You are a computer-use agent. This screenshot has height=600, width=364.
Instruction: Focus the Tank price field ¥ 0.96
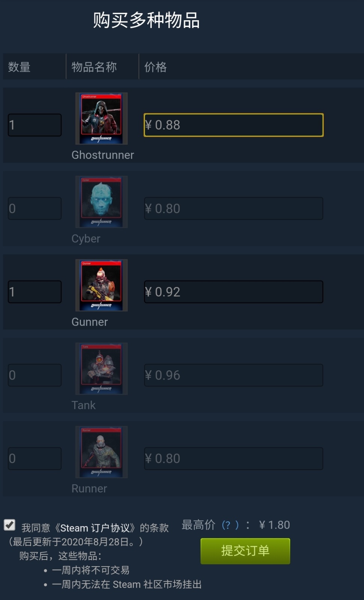tap(234, 375)
